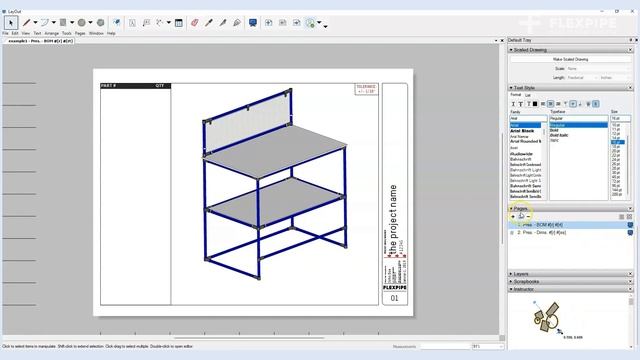Open the File menu

click(x=5, y=33)
